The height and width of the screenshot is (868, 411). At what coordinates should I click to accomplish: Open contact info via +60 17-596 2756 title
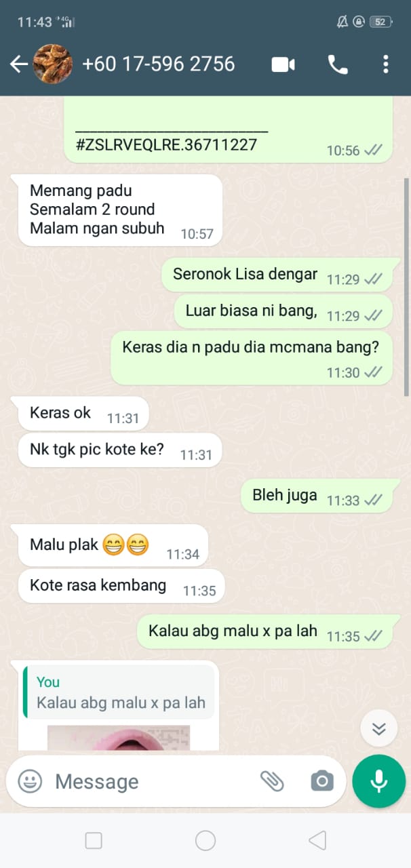159,64
